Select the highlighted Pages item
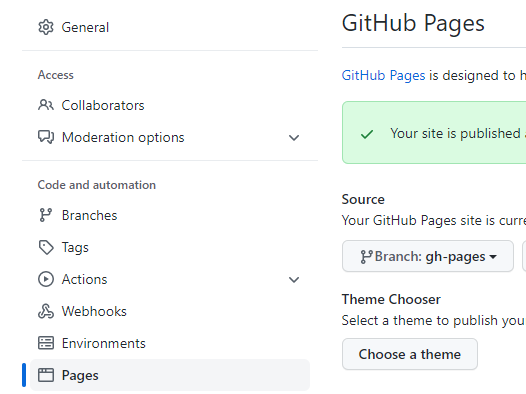The image size is (526, 394). (170, 375)
